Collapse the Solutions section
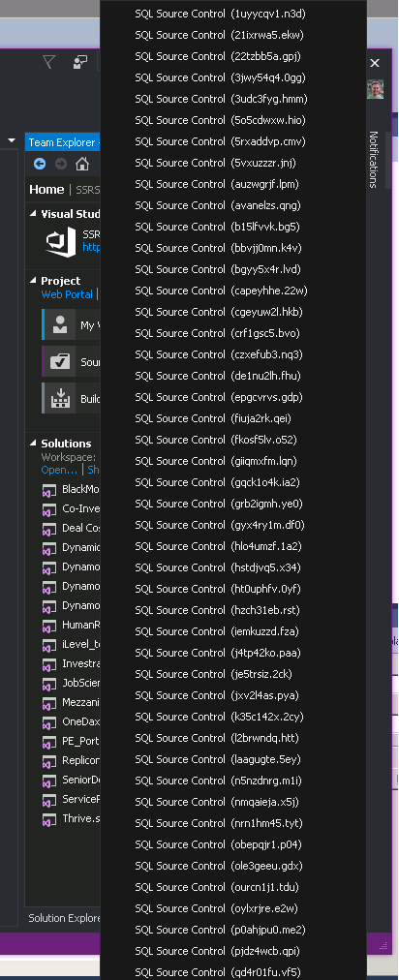The image size is (399, 980). pos(33,444)
